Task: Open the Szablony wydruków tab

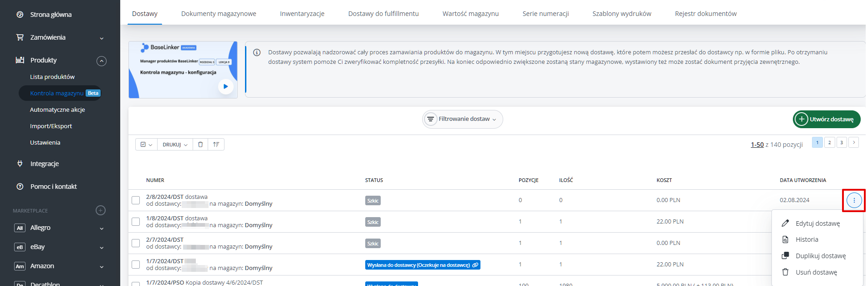Action: tap(622, 14)
